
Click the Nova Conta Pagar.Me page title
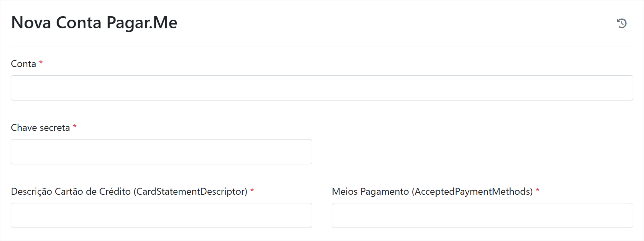94,23
